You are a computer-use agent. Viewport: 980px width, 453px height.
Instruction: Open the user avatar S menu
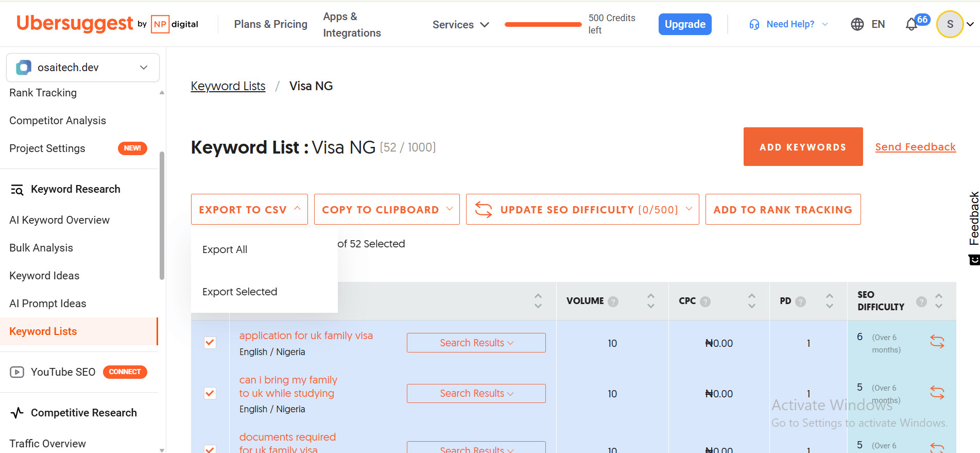click(x=950, y=24)
